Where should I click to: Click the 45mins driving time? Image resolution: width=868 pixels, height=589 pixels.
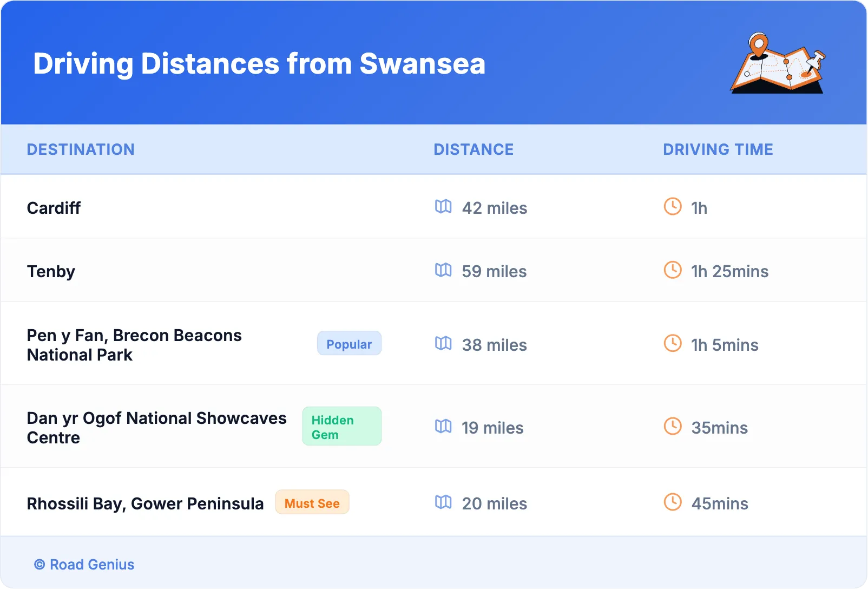tap(720, 503)
